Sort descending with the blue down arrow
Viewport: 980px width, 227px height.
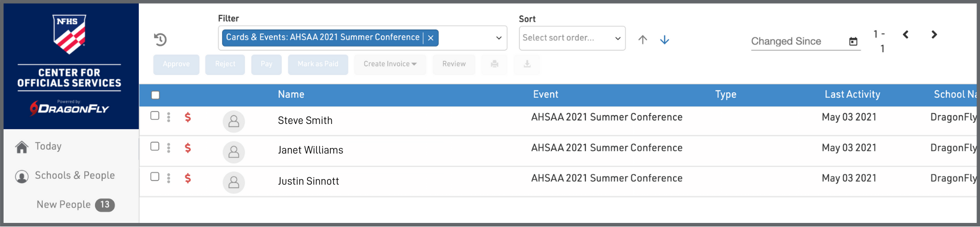coord(665,40)
